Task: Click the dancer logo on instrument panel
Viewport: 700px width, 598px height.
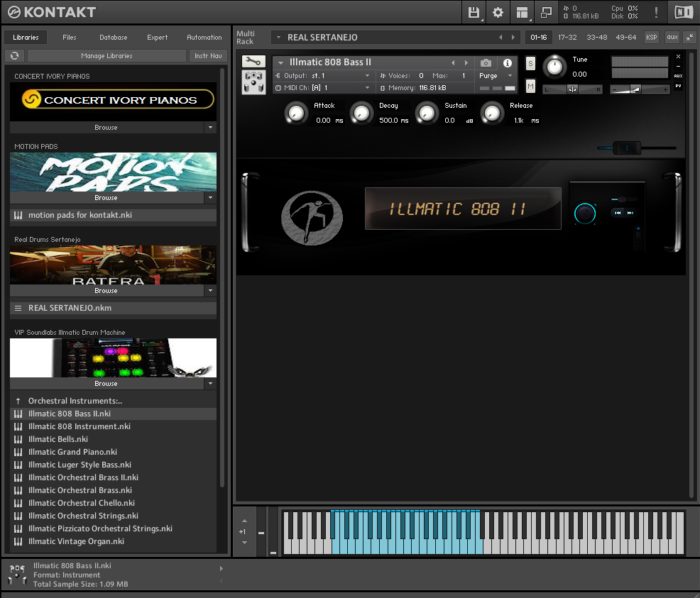Action: coord(312,218)
